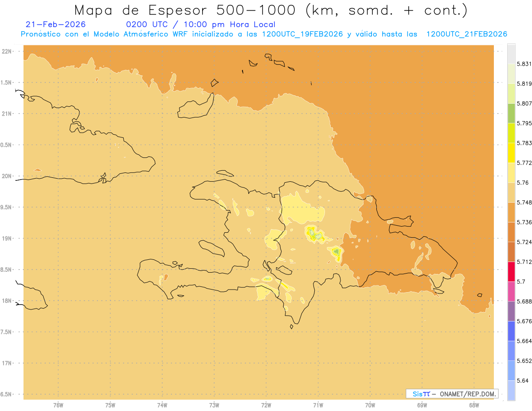Click the latitude label 8.5N
Screen dimensions: 532x411
click(5, 270)
